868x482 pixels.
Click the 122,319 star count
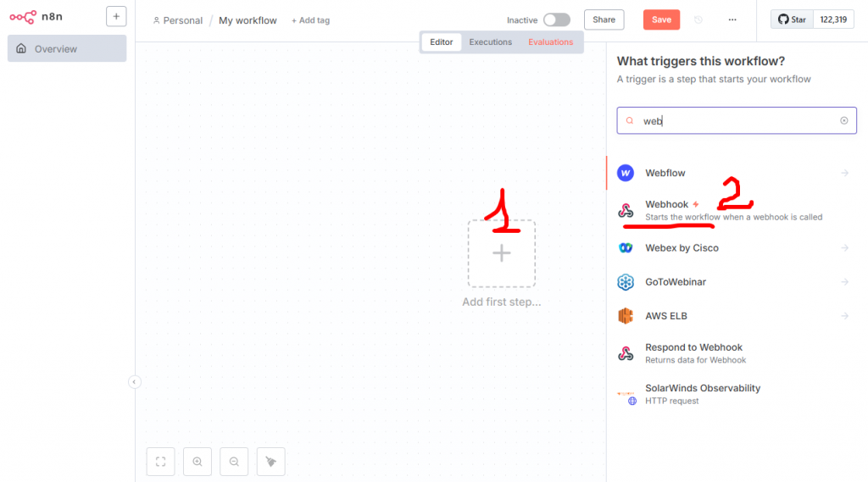tap(834, 19)
